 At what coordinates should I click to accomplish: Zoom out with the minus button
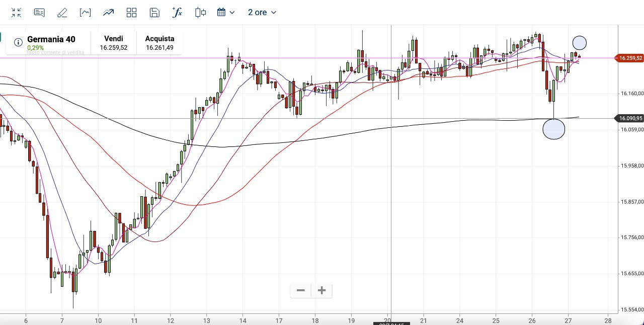[x=301, y=290]
